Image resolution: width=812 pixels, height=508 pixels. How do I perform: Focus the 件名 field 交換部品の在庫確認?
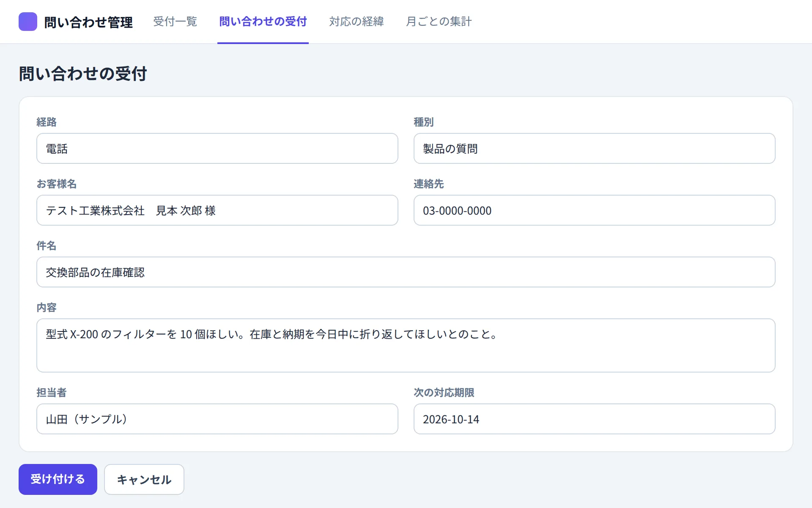406,272
